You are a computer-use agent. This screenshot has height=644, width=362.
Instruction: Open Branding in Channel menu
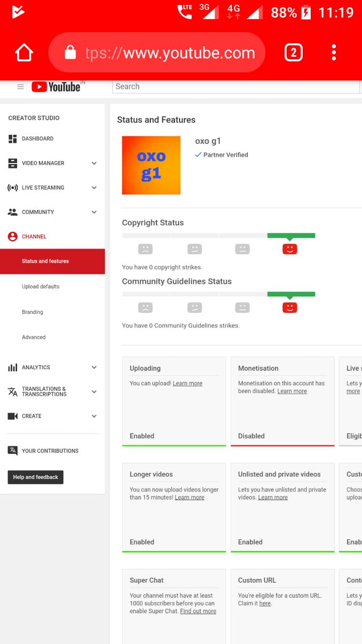[33, 312]
